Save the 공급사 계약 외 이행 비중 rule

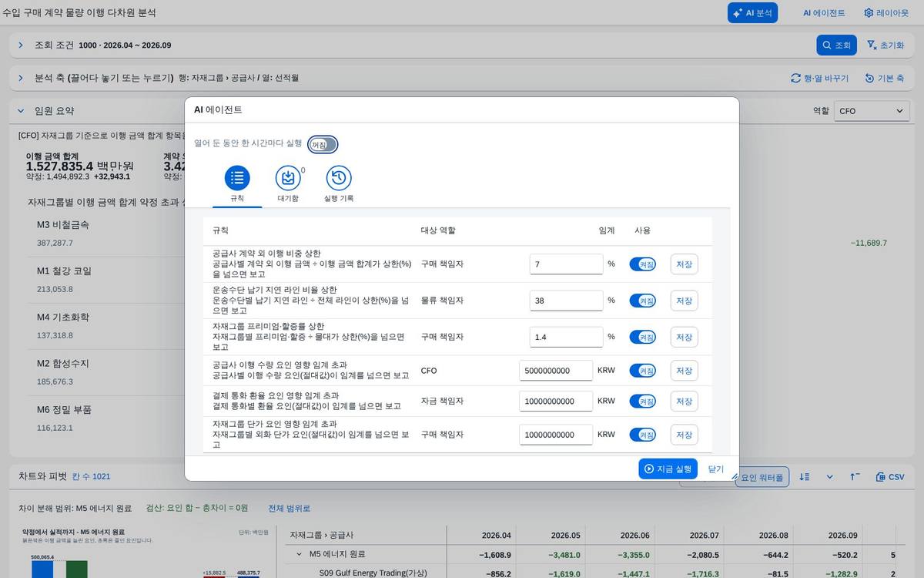[685, 264]
